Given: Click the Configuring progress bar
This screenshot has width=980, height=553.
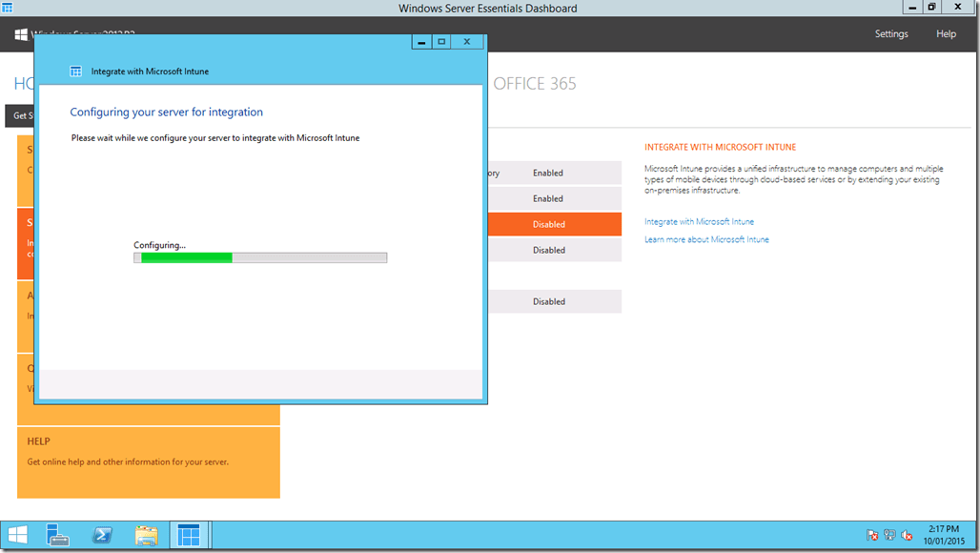Looking at the screenshot, I should pyautogui.click(x=259, y=256).
